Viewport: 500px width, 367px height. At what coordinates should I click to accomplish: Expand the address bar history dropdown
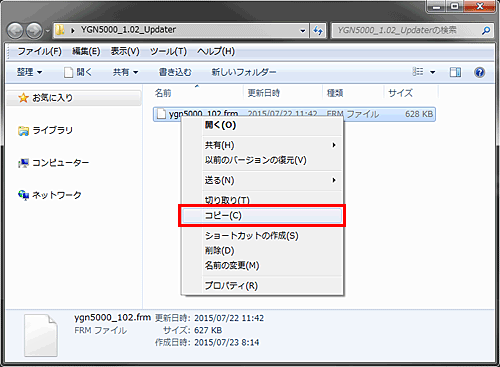[x=303, y=31]
